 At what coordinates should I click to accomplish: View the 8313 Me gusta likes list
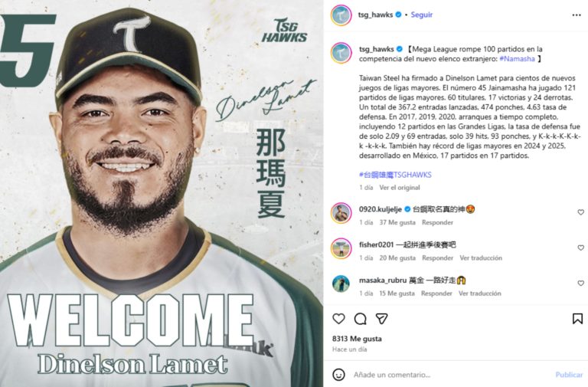(357, 339)
